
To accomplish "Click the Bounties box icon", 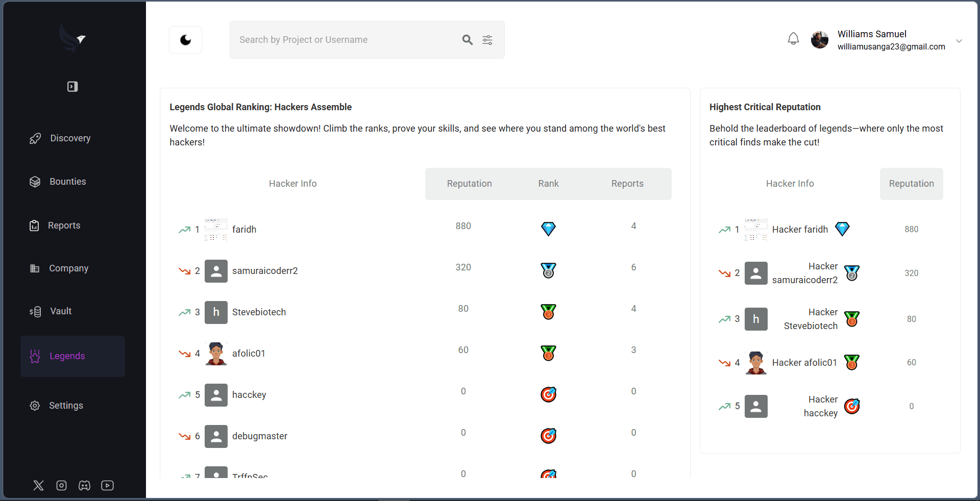I will 35,182.
